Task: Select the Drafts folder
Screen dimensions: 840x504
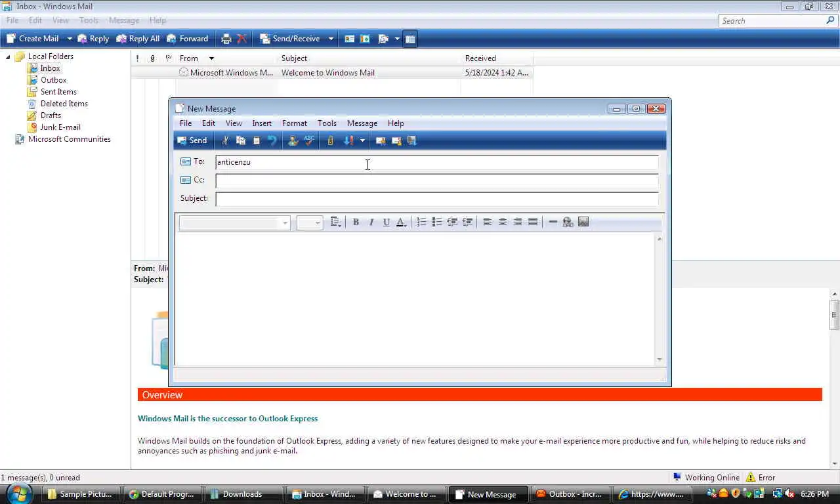Action: (x=51, y=115)
